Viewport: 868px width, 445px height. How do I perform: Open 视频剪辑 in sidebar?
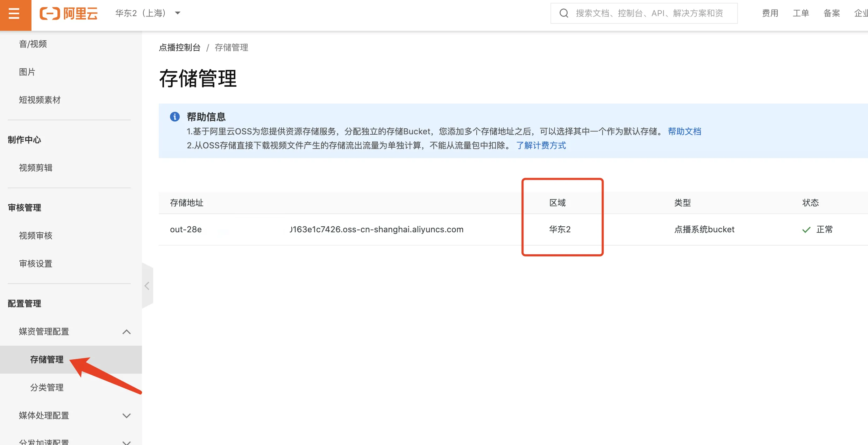coord(36,168)
